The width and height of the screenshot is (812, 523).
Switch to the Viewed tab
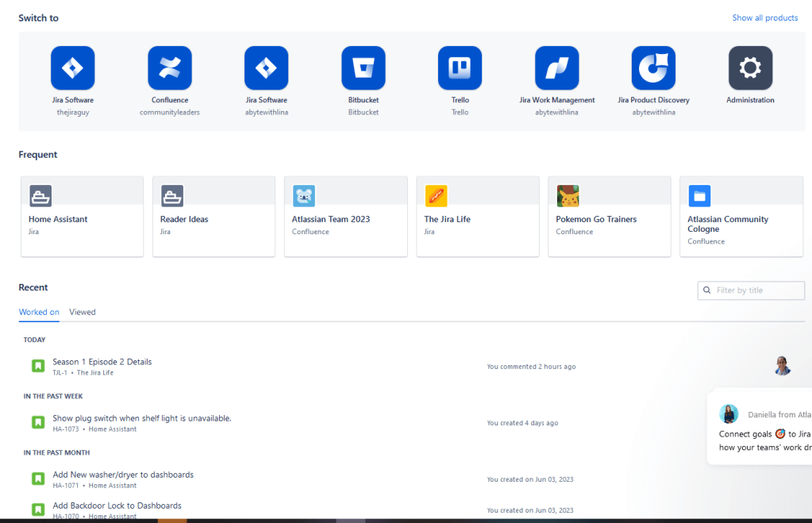click(82, 312)
